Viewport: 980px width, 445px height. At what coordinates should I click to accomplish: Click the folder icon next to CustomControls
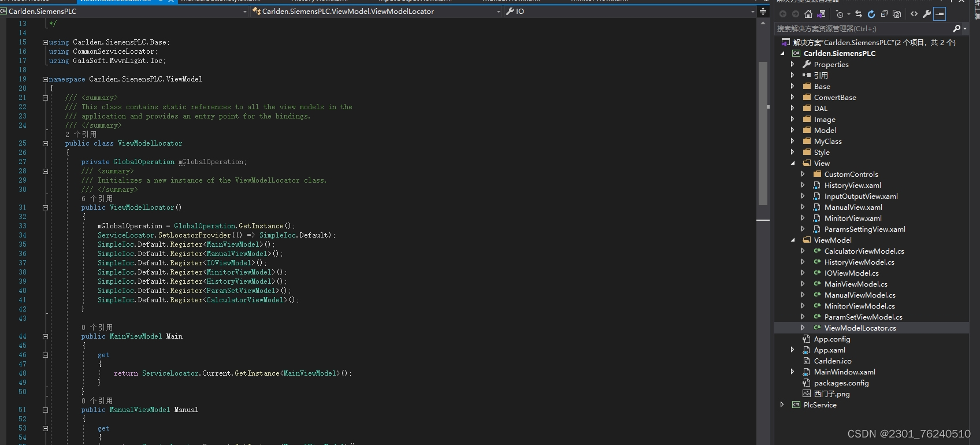(817, 175)
